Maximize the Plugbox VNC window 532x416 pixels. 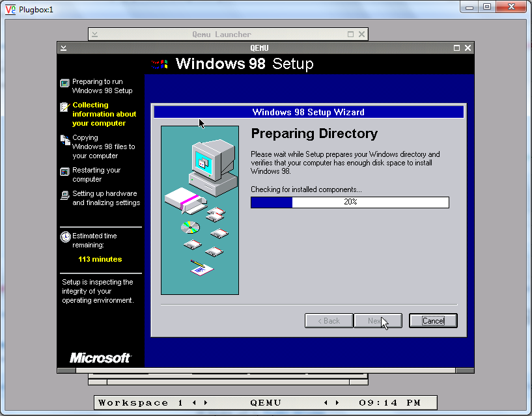click(487, 7)
